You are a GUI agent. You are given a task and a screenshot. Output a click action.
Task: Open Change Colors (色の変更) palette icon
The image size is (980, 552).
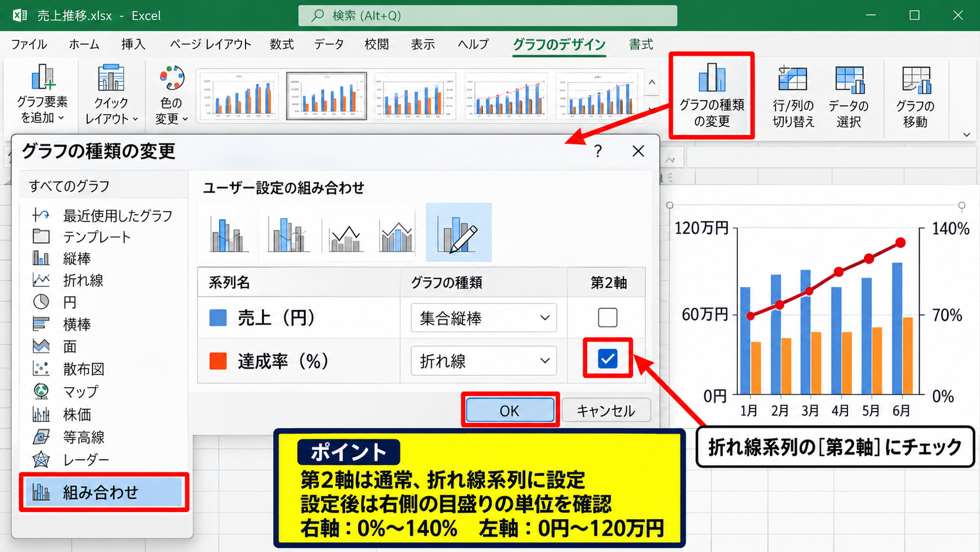click(172, 79)
